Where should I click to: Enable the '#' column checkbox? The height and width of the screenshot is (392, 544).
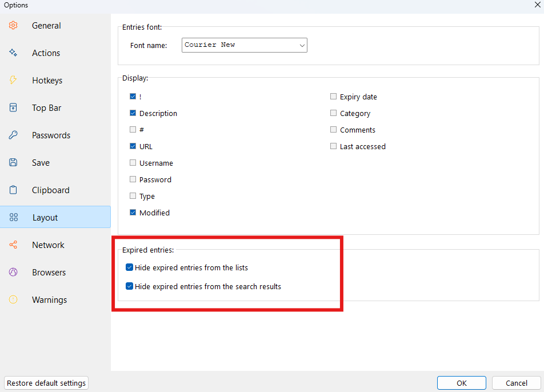(x=133, y=129)
